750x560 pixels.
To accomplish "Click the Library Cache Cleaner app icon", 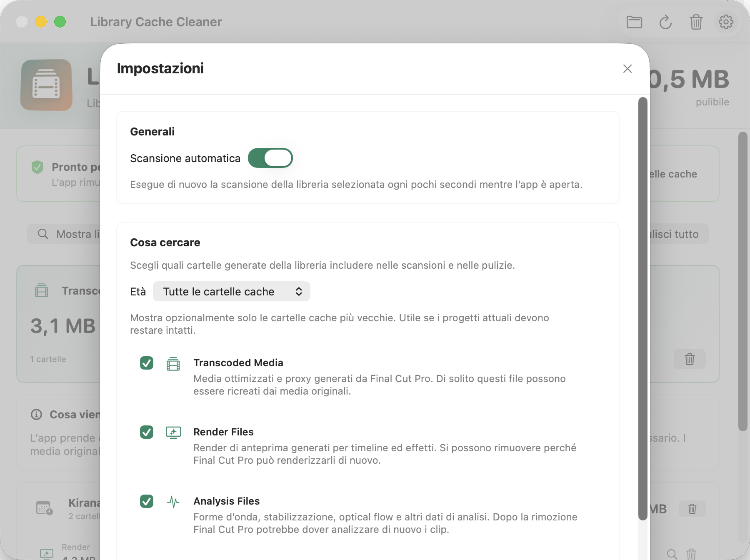I will point(46,85).
